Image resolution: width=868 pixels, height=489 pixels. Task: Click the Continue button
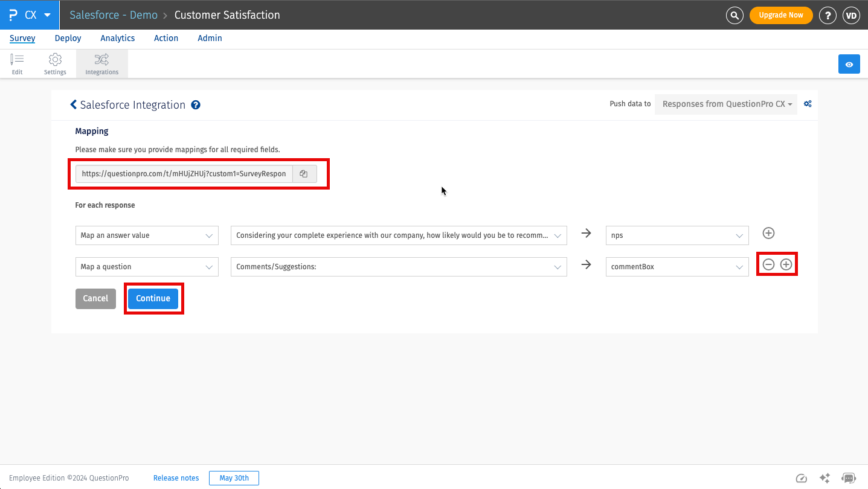(x=153, y=298)
